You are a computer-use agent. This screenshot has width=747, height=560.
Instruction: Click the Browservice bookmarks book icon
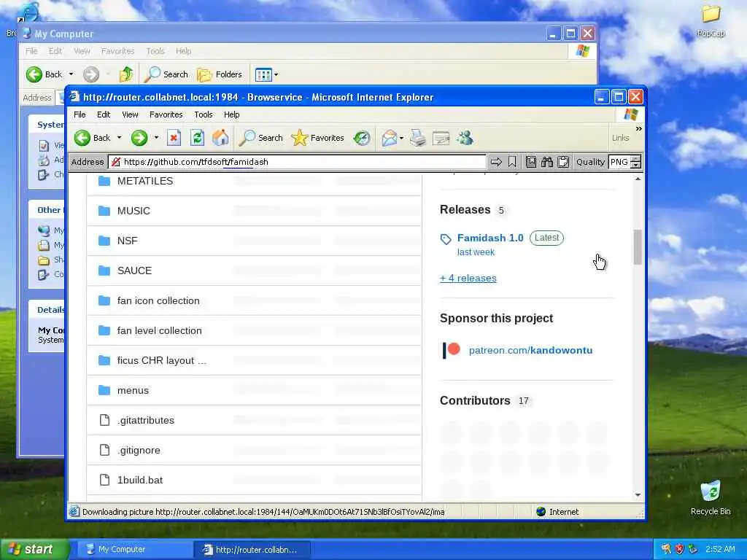click(531, 163)
